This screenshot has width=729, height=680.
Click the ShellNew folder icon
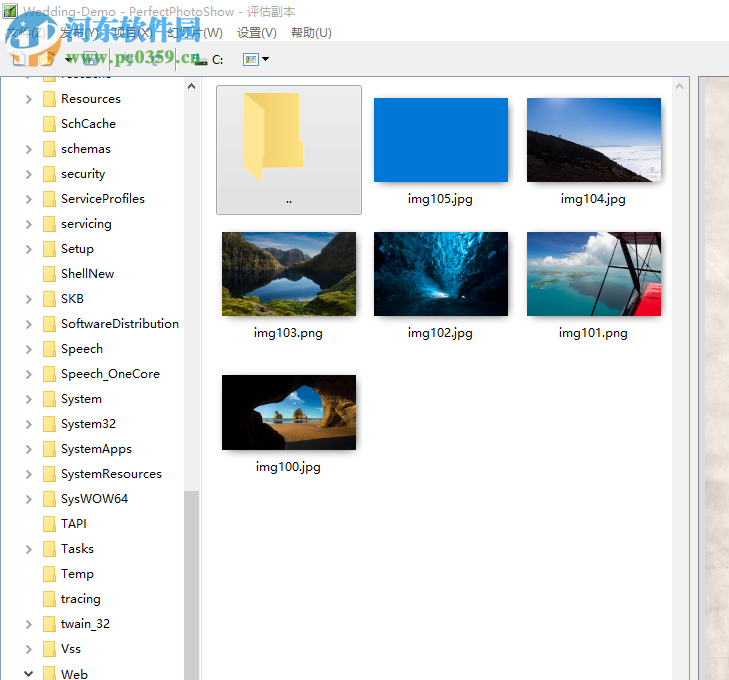tap(49, 274)
